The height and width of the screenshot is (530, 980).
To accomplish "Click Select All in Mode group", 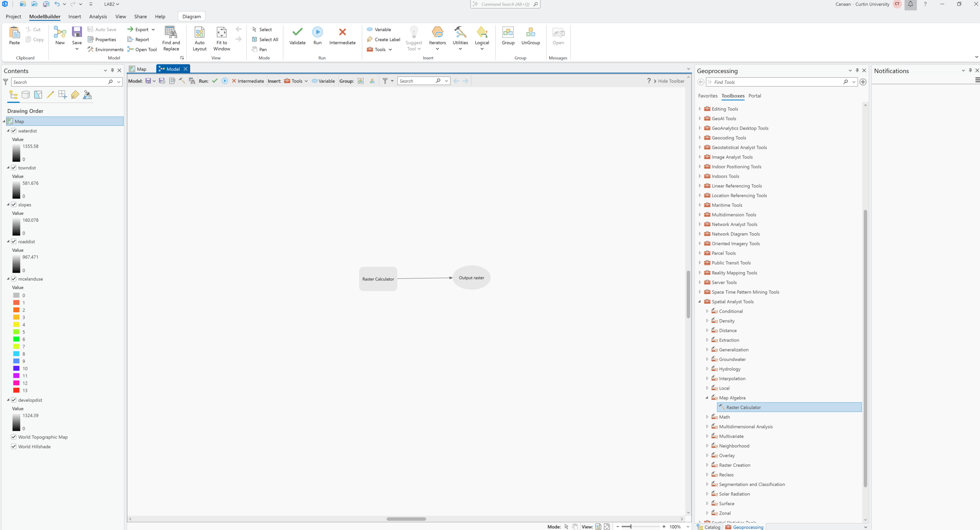I will click(265, 39).
